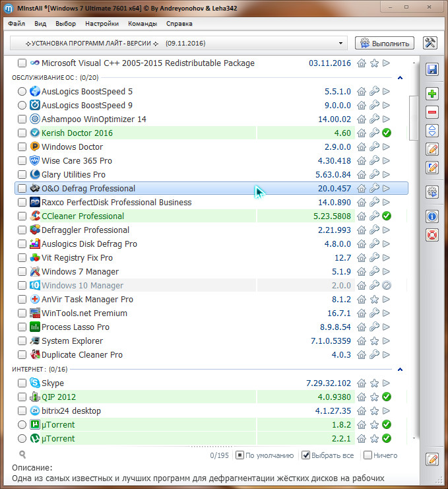Click star icon for System Explorer

click(374, 341)
